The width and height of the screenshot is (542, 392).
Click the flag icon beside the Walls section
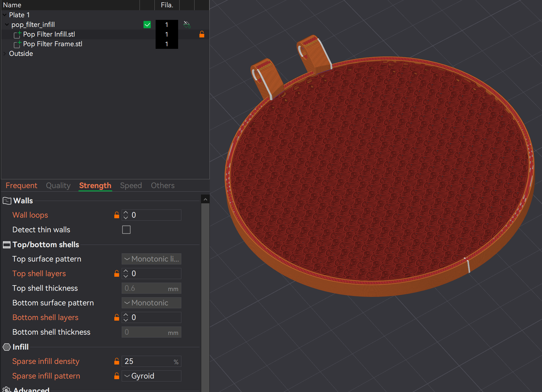[x=6, y=200]
